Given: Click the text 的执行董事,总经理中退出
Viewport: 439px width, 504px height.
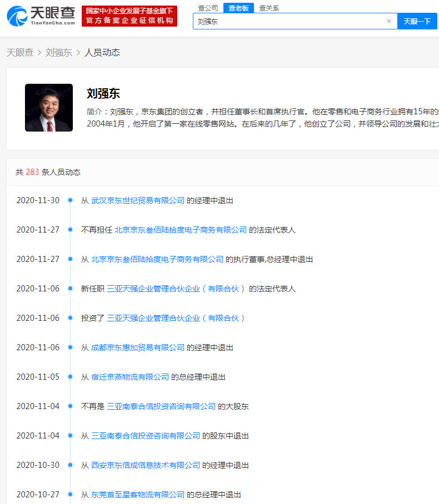Looking at the screenshot, I should click(x=269, y=259).
